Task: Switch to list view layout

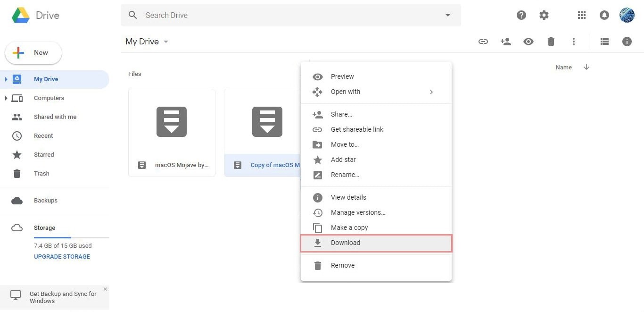Action: coord(604,42)
